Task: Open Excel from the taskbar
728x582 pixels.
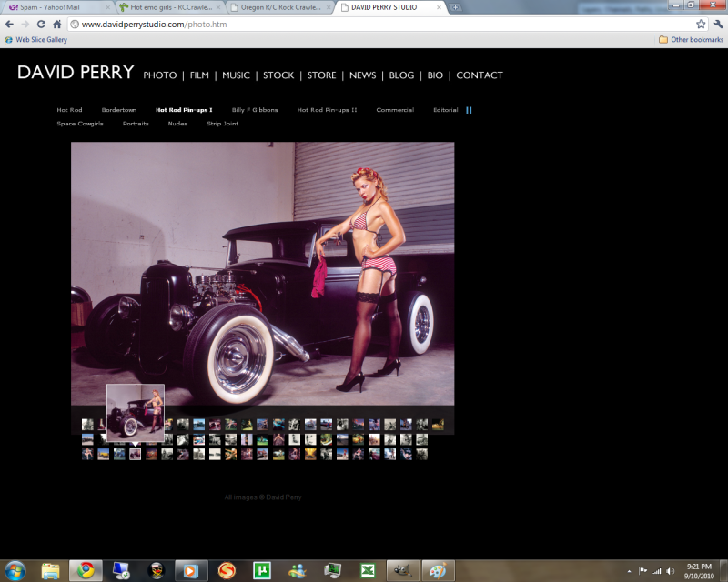Action: click(x=368, y=570)
